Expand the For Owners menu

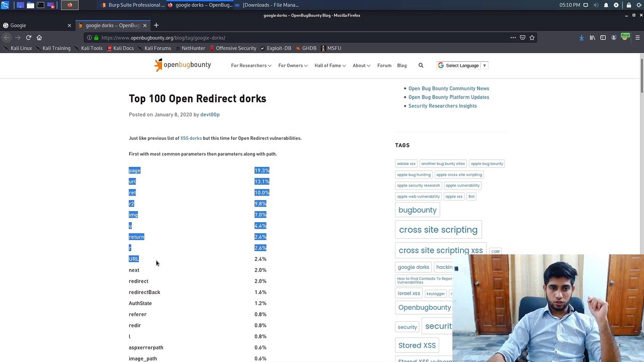(x=293, y=65)
